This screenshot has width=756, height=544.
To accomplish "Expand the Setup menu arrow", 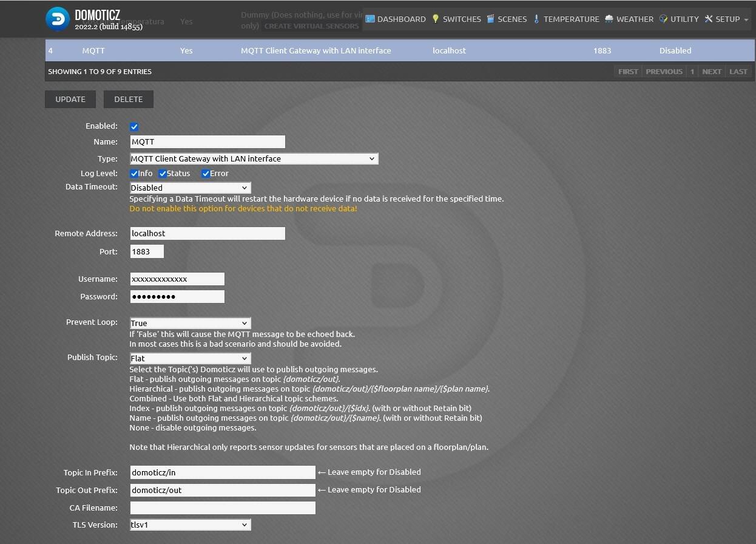I will click(746, 20).
